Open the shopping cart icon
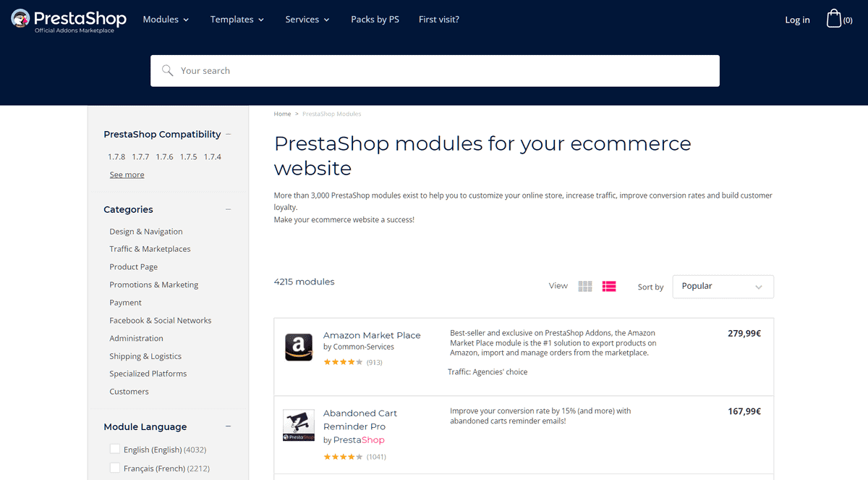 [x=834, y=20]
